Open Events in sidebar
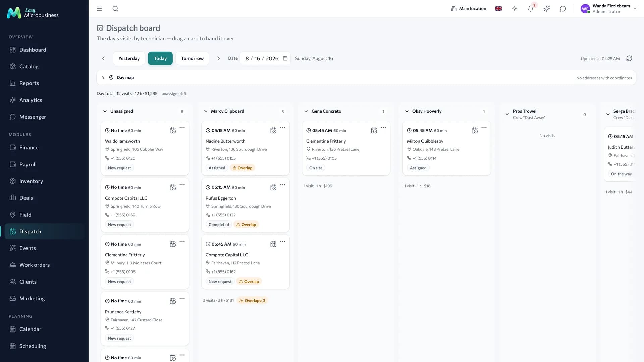Screen dimensions: 644x362 point(44,248)
